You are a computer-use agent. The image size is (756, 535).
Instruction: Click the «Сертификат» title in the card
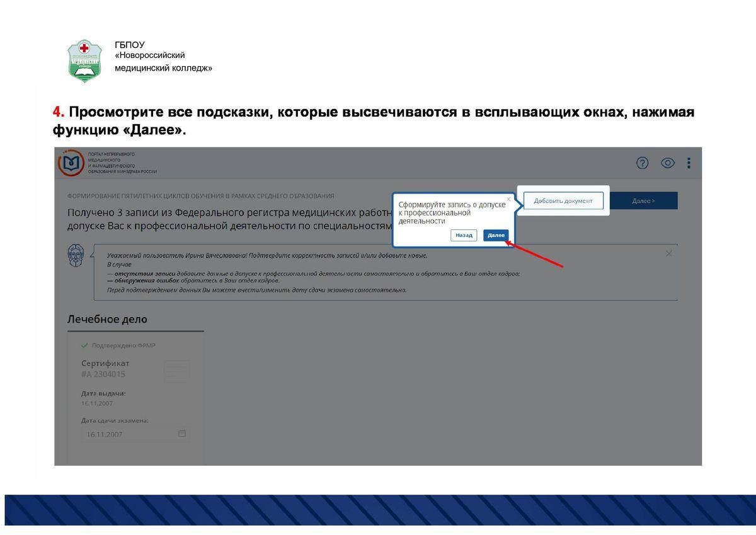(x=105, y=363)
